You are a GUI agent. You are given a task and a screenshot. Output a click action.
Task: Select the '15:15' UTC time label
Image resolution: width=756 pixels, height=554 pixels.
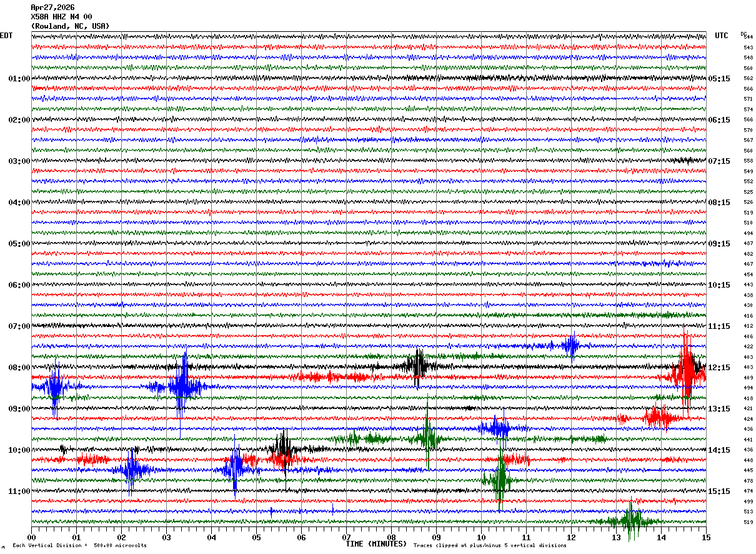(x=719, y=491)
